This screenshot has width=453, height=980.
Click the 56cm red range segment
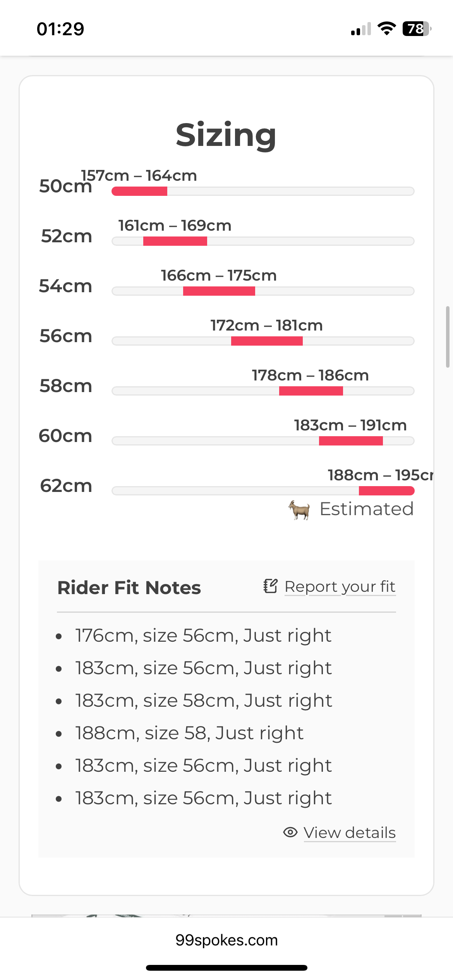pos(267,341)
